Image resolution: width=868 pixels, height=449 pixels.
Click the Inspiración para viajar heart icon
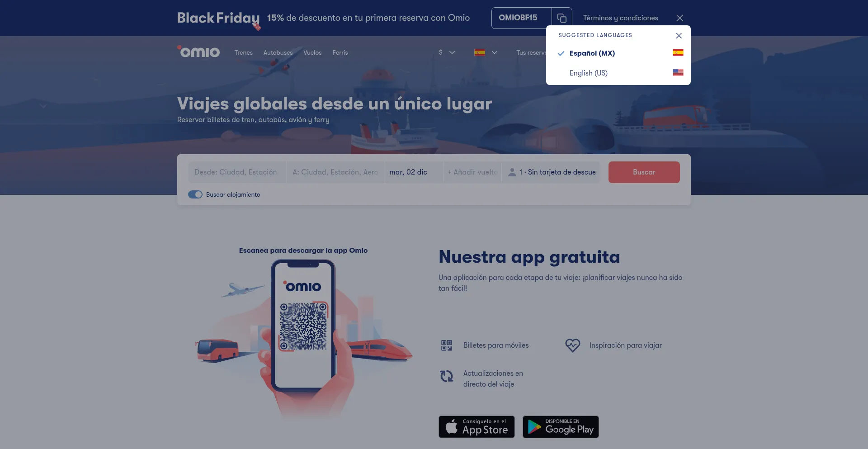tap(572, 345)
